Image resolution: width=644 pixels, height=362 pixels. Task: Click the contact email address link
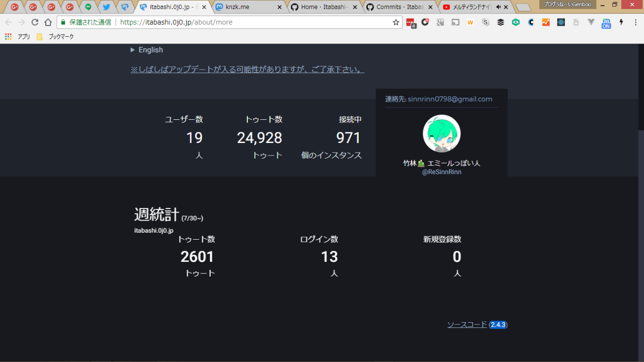coord(450,99)
